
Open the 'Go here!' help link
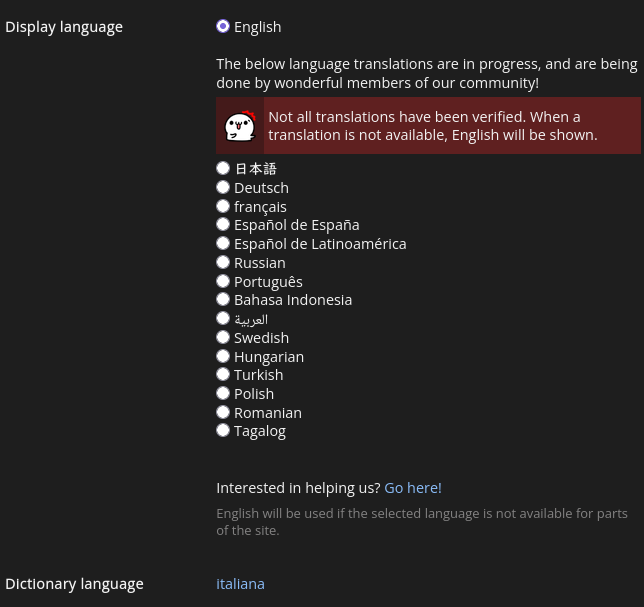(x=413, y=488)
